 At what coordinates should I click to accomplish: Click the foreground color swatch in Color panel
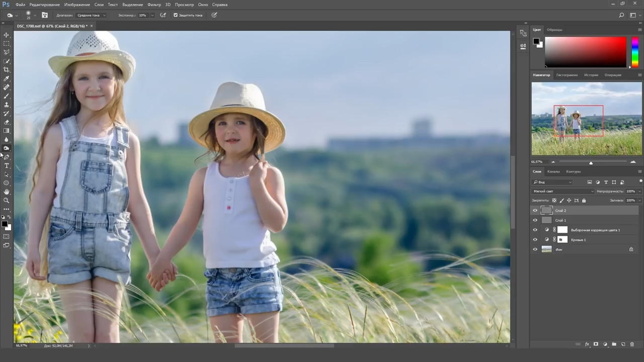click(536, 41)
